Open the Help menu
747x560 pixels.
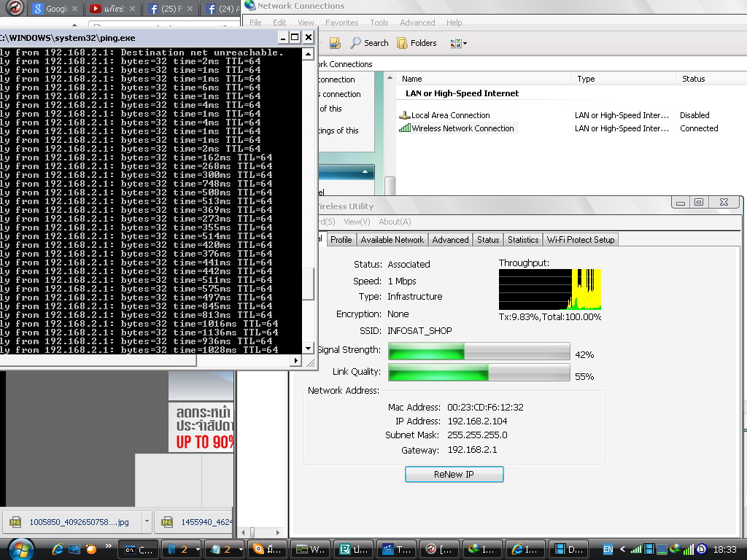[x=454, y=23]
